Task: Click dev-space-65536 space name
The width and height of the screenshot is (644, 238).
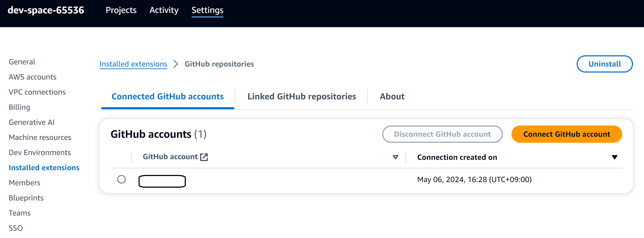Action: click(x=46, y=10)
